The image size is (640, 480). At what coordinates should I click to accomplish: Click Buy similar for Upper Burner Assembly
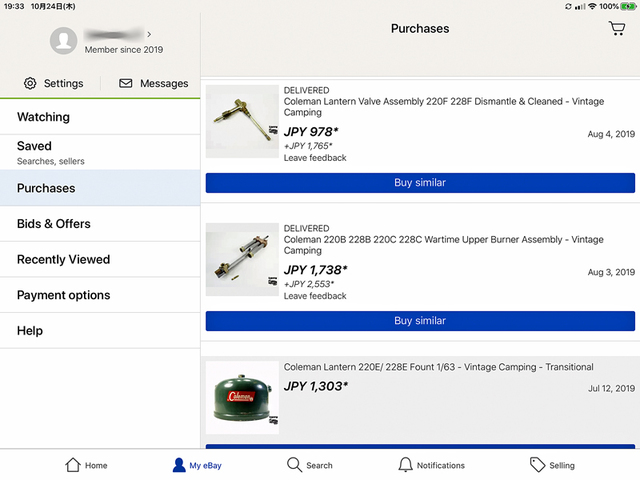[x=420, y=320]
